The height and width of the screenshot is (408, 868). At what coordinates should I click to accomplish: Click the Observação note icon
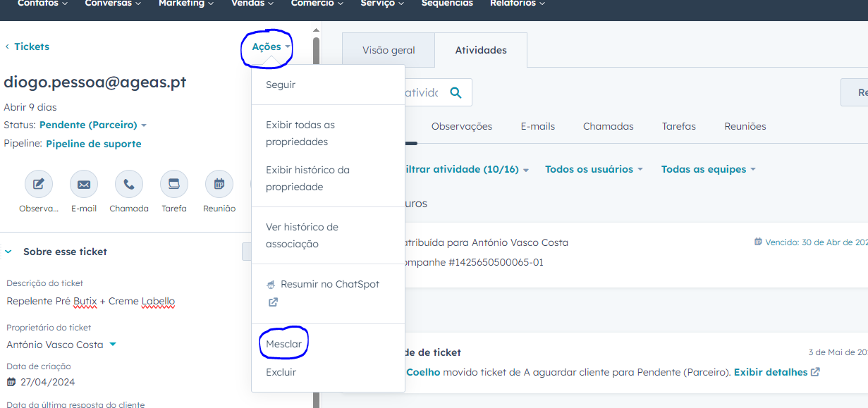point(39,185)
